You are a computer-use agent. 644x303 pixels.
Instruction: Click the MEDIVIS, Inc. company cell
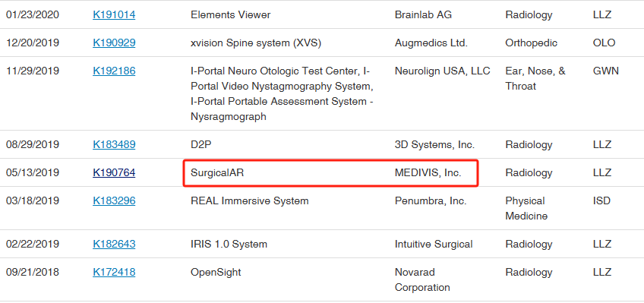[x=428, y=173]
